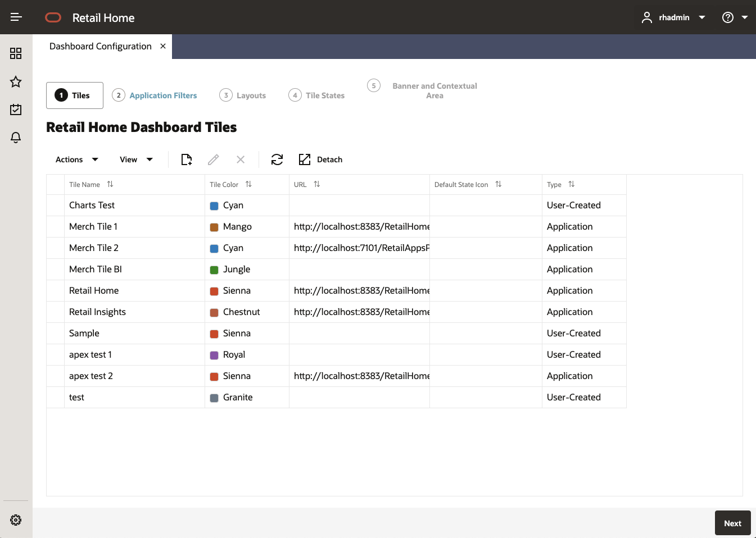
Task: Click the Retail Home title
Action: (x=103, y=18)
